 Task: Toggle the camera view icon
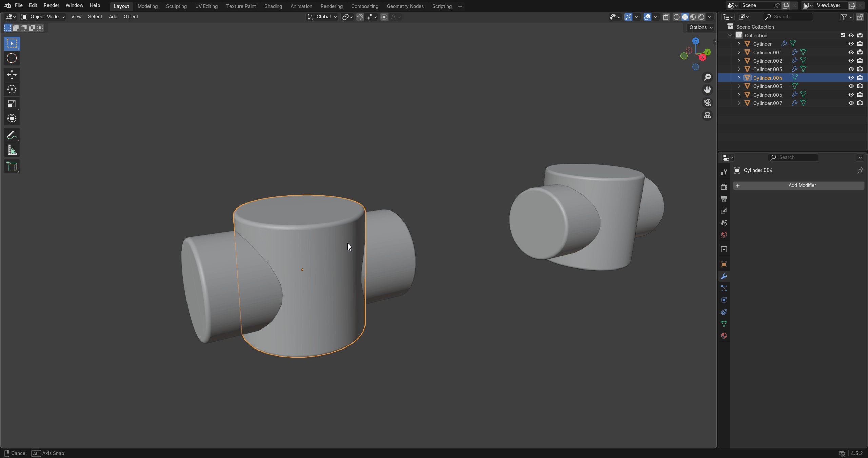(707, 102)
